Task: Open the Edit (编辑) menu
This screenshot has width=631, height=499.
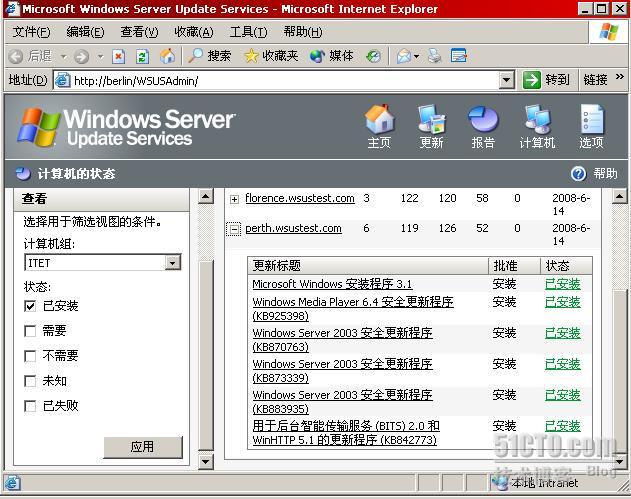Action: (x=85, y=31)
